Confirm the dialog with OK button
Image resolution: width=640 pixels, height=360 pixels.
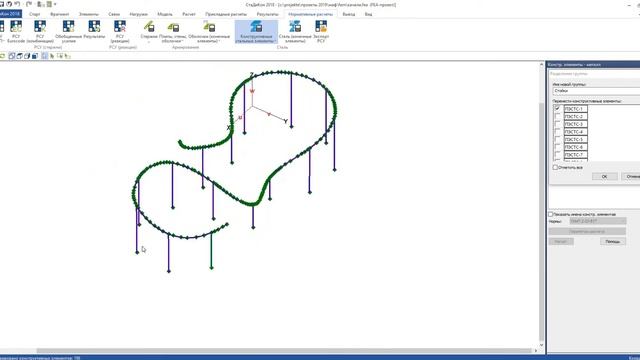(604, 176)
